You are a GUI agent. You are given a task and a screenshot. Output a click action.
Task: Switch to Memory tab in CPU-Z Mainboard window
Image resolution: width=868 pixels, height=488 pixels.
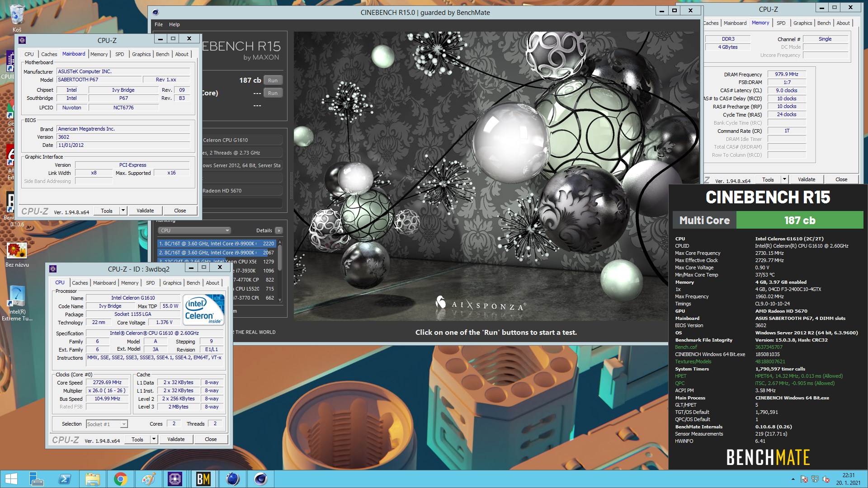(x=99, y=54)
